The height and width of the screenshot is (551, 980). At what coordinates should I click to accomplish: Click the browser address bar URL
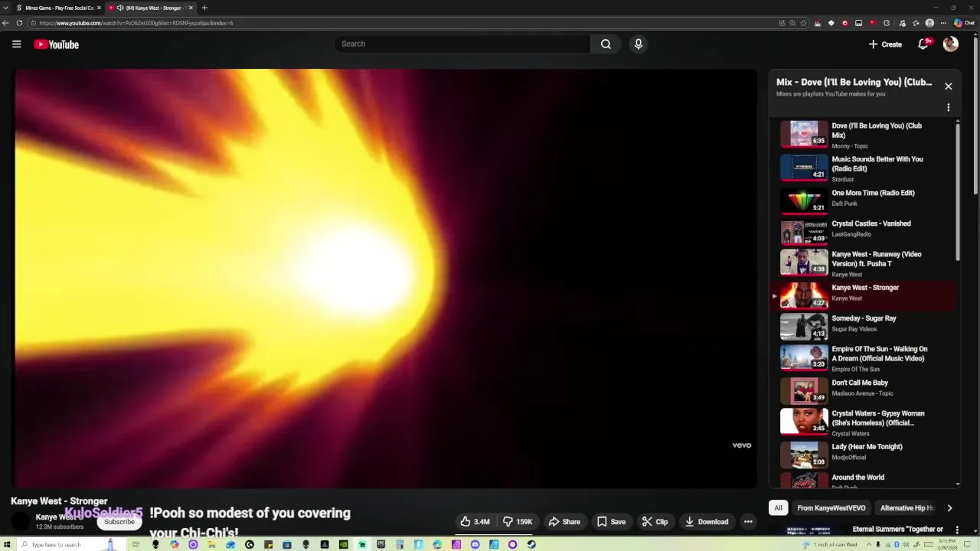136,23
